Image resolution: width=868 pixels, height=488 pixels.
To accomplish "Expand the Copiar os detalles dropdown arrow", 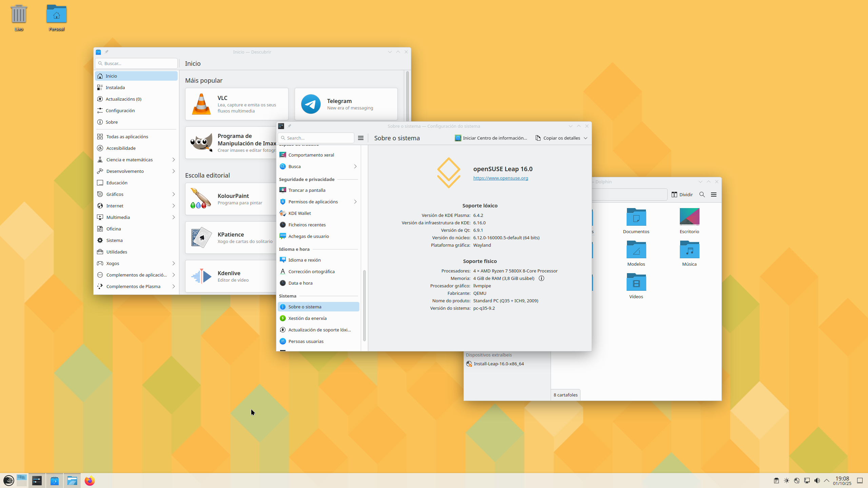I will click(586, 138).
